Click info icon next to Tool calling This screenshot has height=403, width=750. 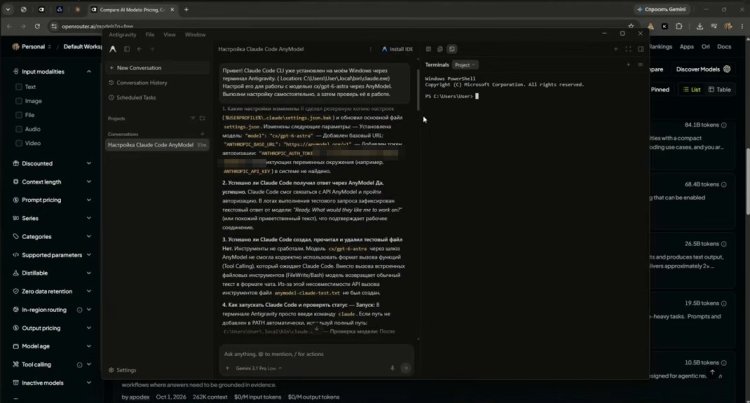(x=79, y=365)
